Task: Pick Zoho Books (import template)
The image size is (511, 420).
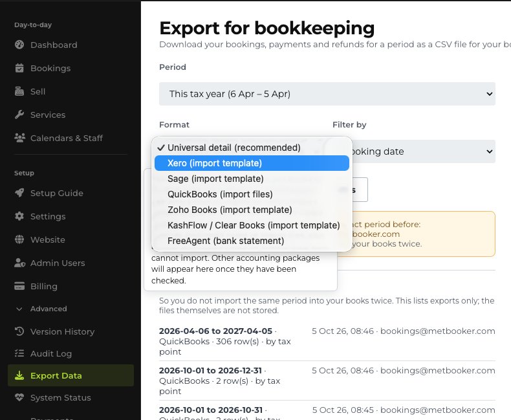Action: pos(252,210)
